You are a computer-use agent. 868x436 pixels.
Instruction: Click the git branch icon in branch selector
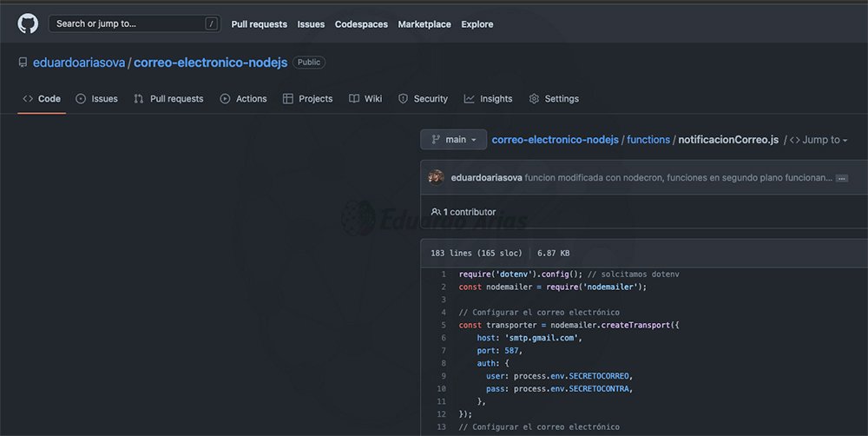coord(436,140)
